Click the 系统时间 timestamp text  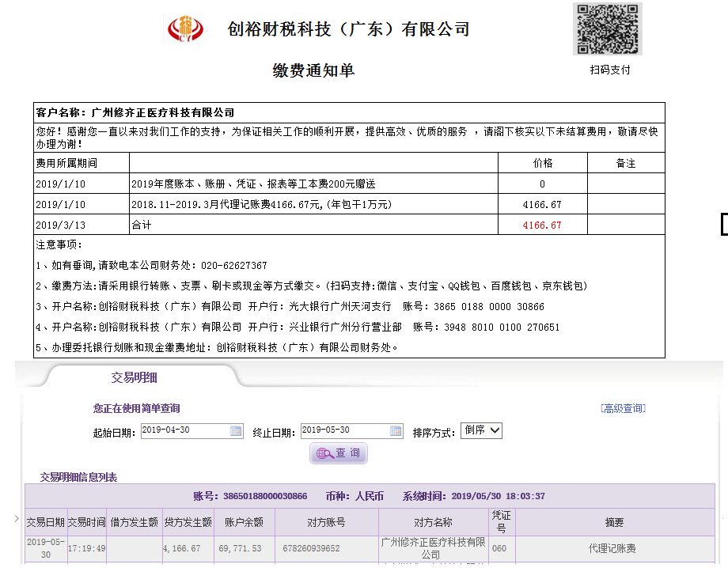tap(473, 496)
